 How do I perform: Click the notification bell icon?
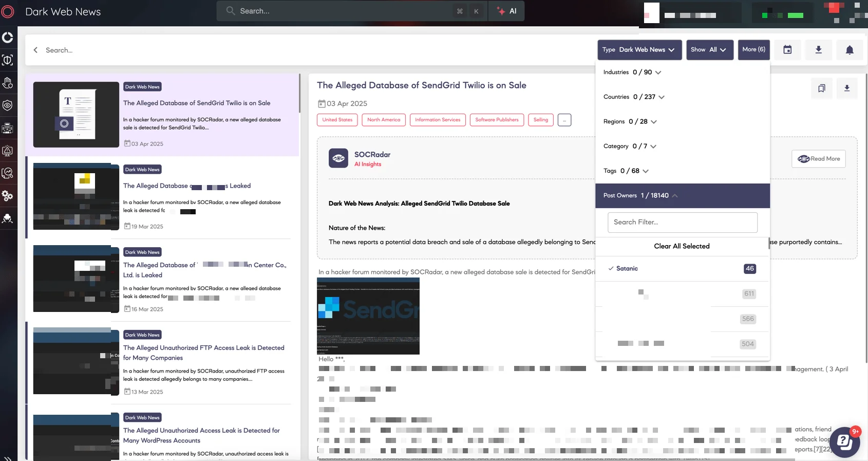coord(850,50)
